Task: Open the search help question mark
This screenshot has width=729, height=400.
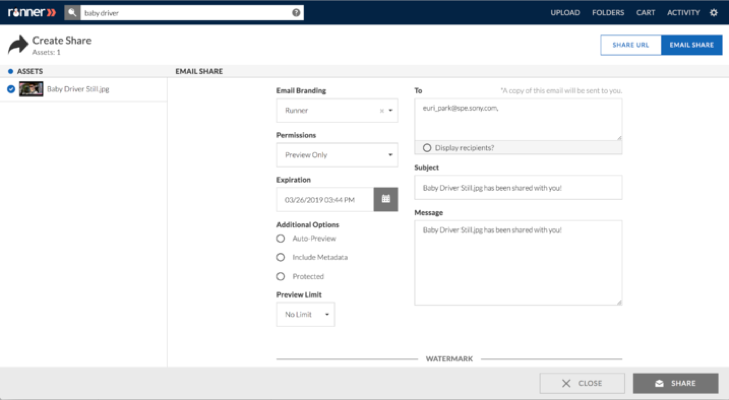Action: click(x=296, y=13)
